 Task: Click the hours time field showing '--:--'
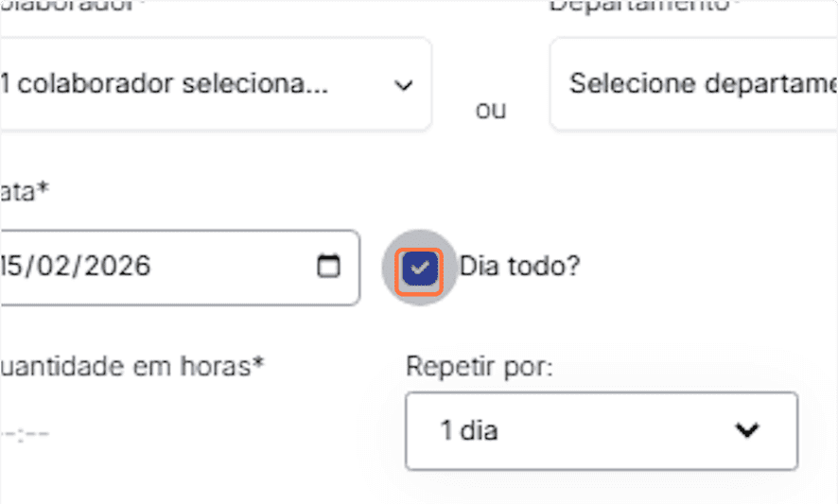click(x=26, y=434)
